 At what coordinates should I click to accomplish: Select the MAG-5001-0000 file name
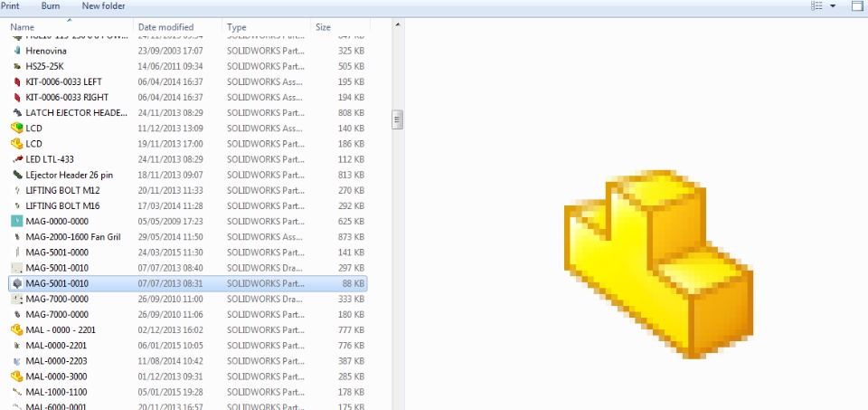tap(57, 253)
